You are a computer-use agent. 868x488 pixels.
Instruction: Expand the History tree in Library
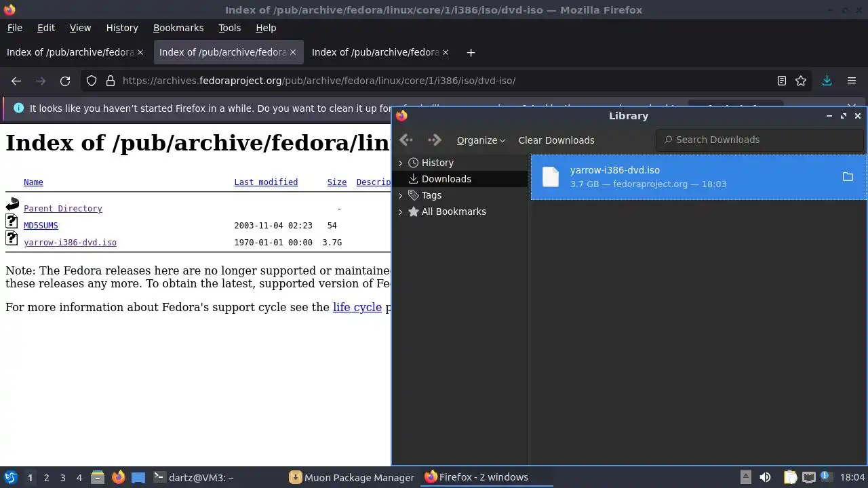400,163
